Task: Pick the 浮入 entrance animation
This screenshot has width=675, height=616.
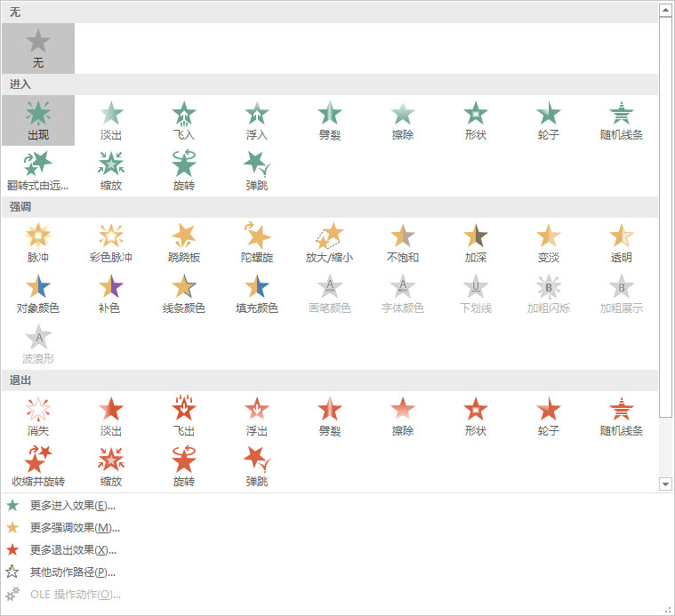Action: 257,121
